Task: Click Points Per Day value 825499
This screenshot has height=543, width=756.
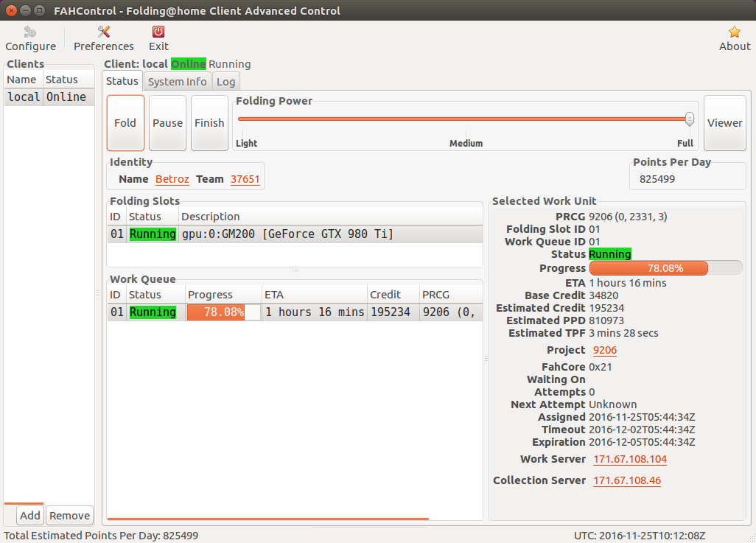Action: (x=657, y=179)
